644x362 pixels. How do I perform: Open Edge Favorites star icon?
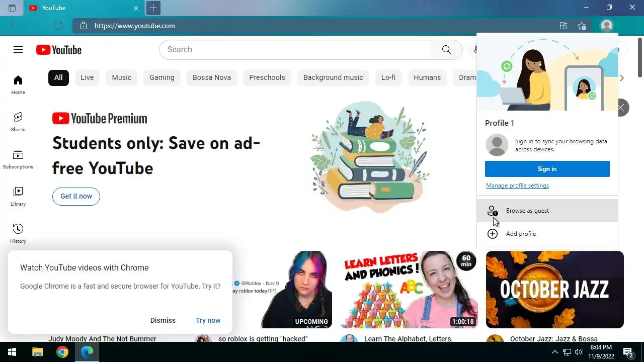[x=582, y=26]
